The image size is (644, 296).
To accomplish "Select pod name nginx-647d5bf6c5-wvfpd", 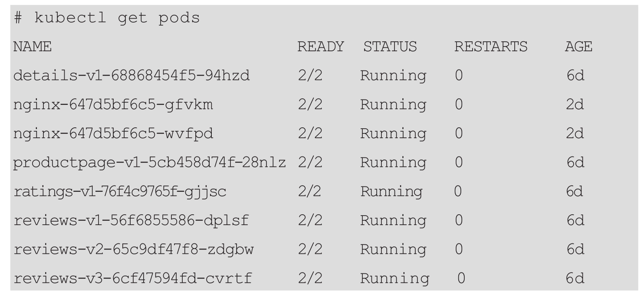I will pos(113,133).
